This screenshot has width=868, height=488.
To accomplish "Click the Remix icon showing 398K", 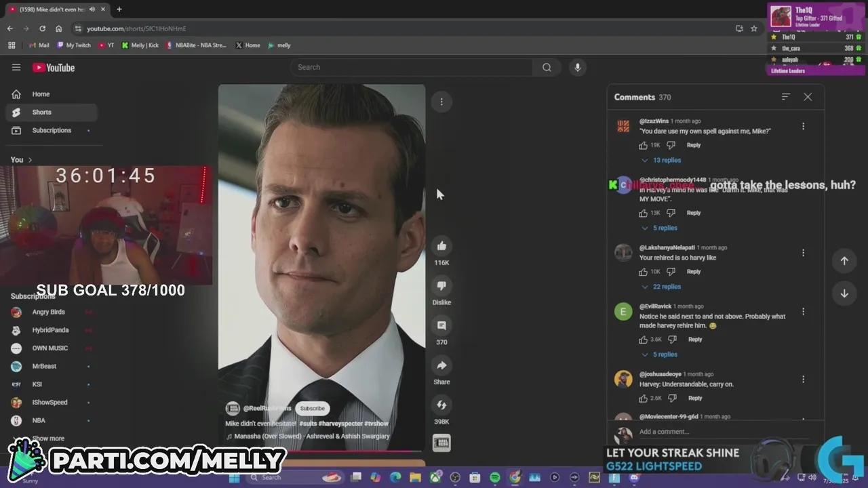I will point(441,405).
